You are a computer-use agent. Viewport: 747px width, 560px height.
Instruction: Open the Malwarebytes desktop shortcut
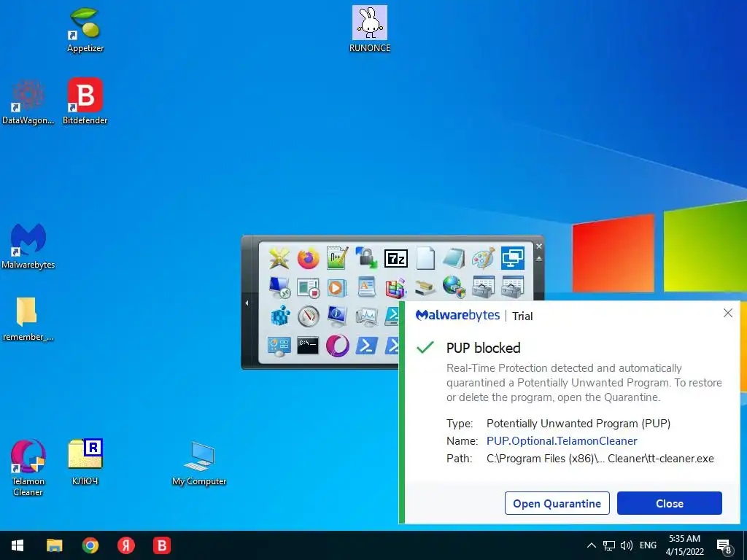28,246
